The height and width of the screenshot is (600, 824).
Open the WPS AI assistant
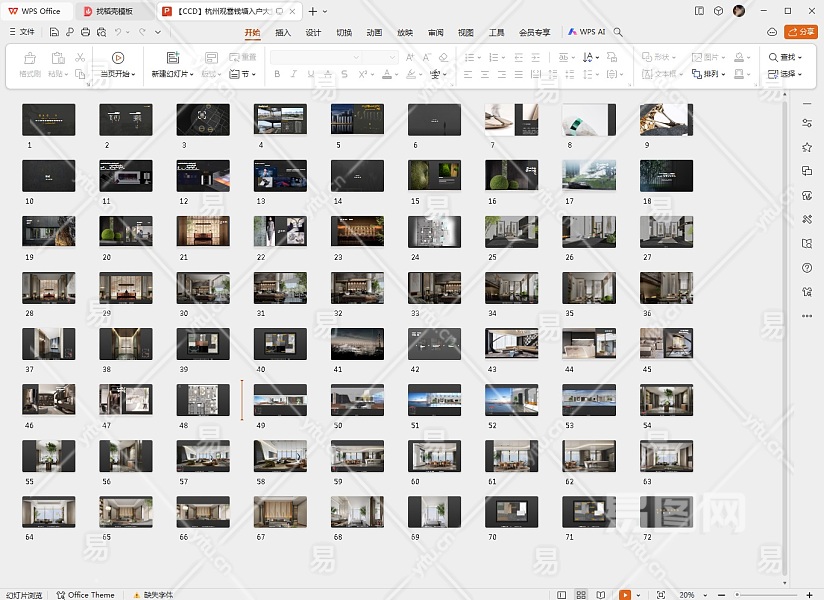tap(587, 32)
